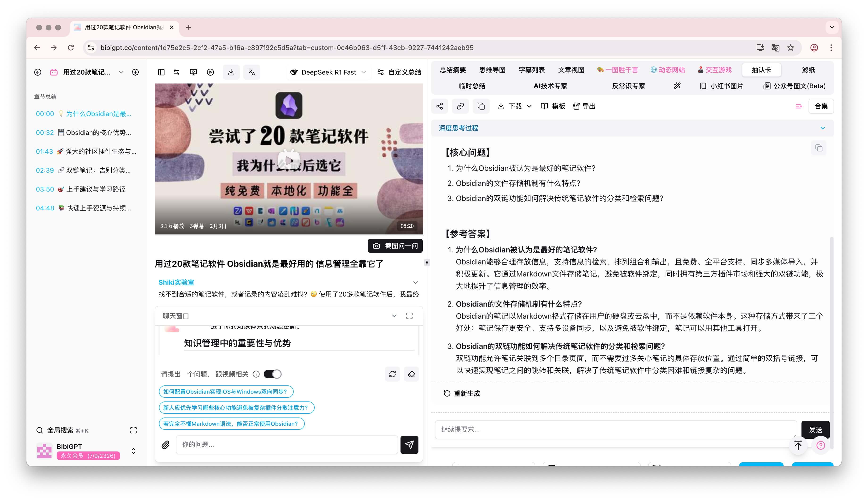Send message via paper plane icon
The image size is (868, 501).
[x=409, y=445]
